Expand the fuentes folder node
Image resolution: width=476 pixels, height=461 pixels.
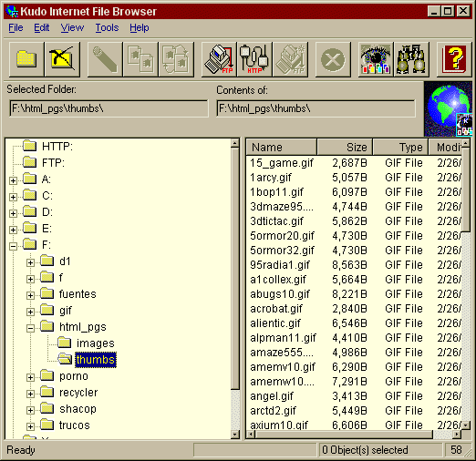(x=30, y=295)
